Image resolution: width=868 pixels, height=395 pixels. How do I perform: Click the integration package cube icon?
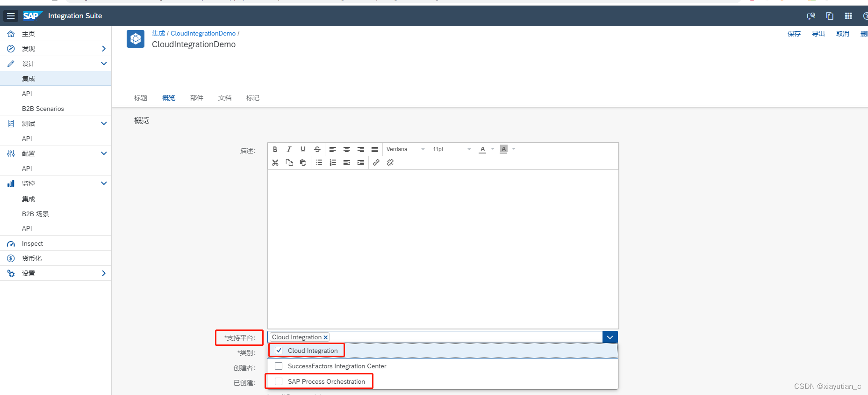point(136,38)
